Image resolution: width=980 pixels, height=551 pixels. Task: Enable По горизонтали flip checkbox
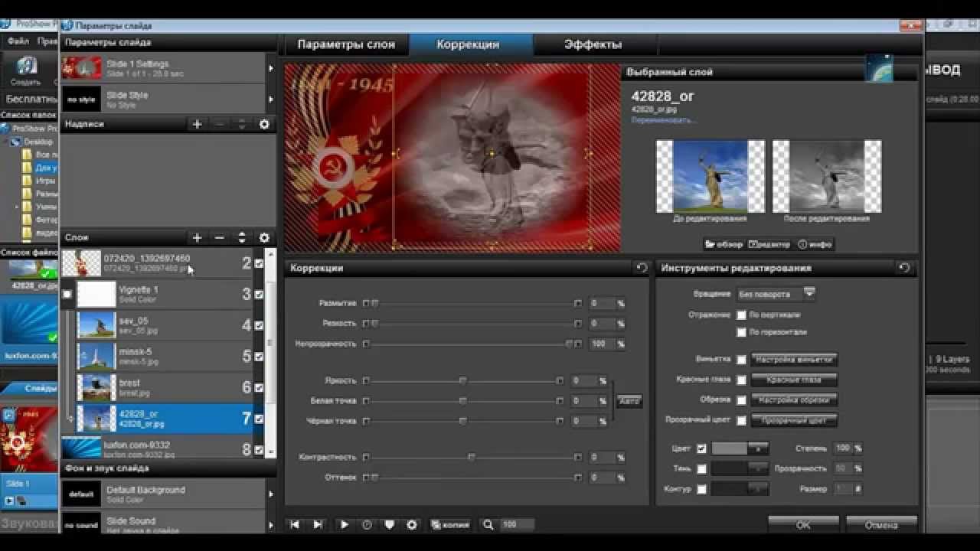click(x=741, y=332)
